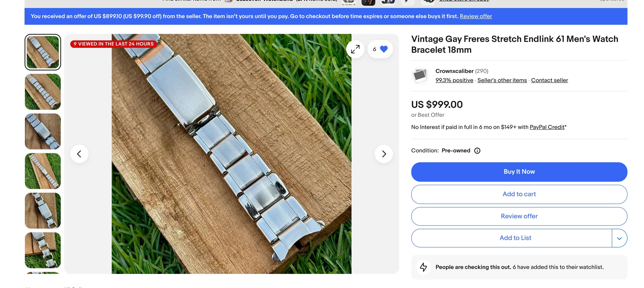This screenshot has width=644, height=288.
Task: Go back to the previous product photo
Action: [79, 154]
